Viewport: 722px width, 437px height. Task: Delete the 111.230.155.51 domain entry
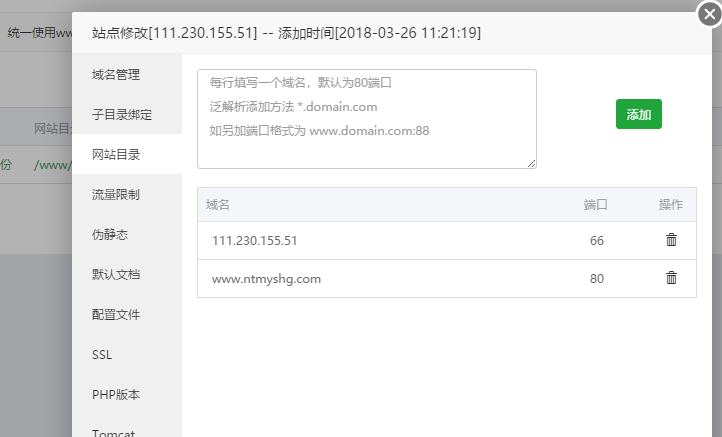pos(671,240)
